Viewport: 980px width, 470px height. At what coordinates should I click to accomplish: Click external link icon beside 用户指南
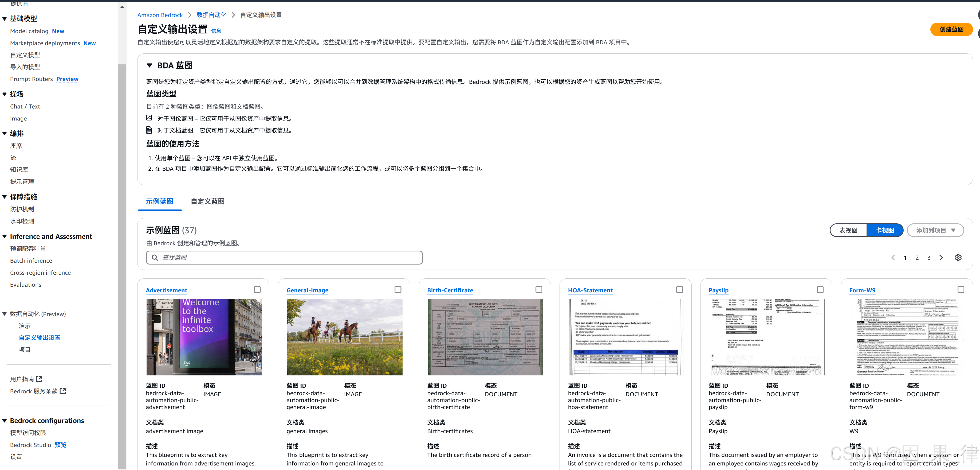39,379
